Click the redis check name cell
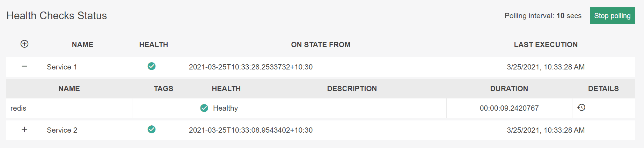The height and width of the screenshot is (148, 644). [x=69, y=108]
